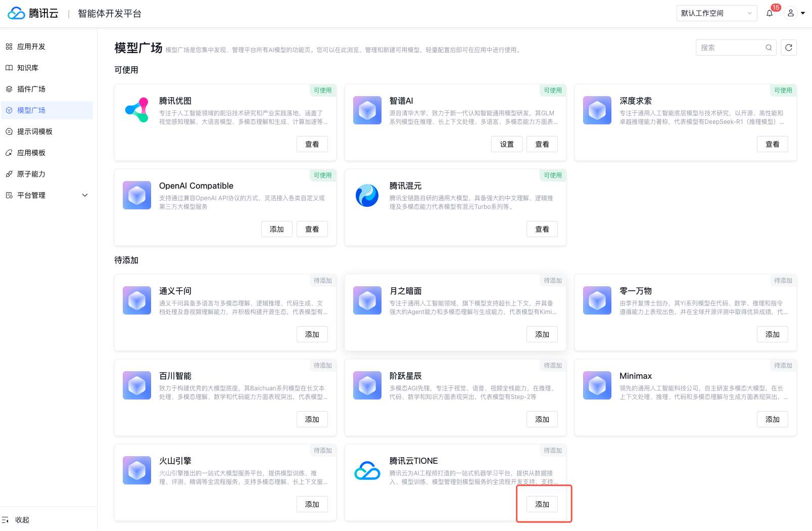Click the 待添加 section heading
The width and height of the screenshot is (812, 531).
point(126,260)
